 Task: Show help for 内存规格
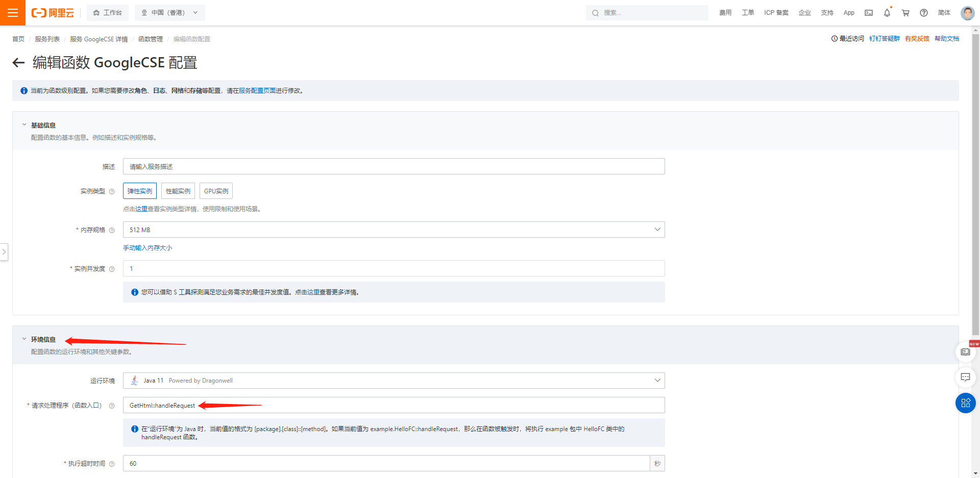pos(112,230)
